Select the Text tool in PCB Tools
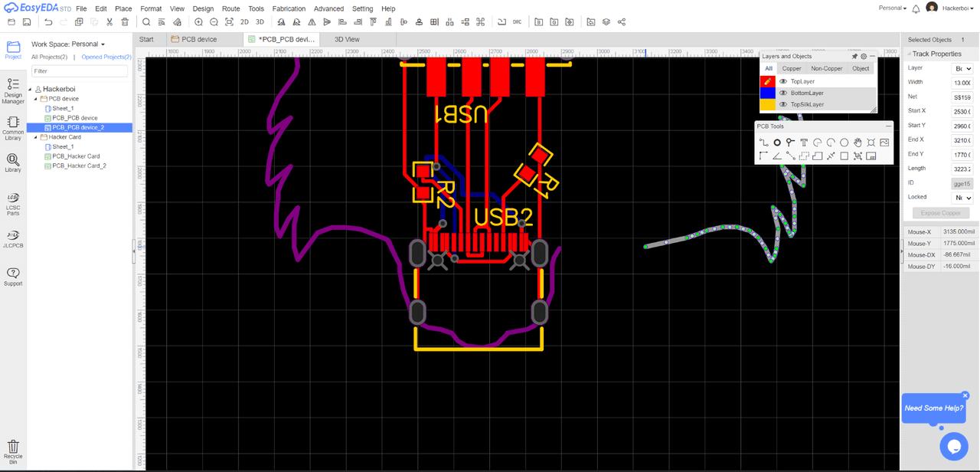980x472 pixels. (804, 143)
